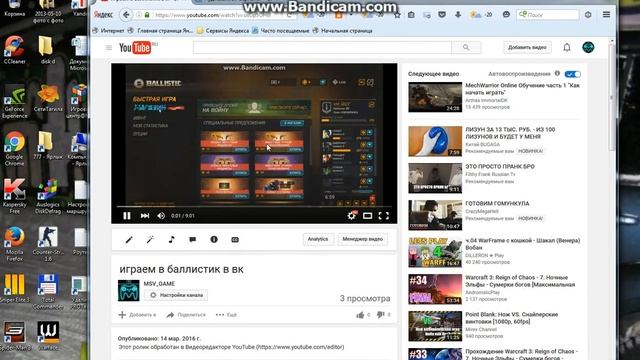The width and height of the screenshot is (640, 360).
Task: Click the Добавить видео upload button
Action: point(527,47)
